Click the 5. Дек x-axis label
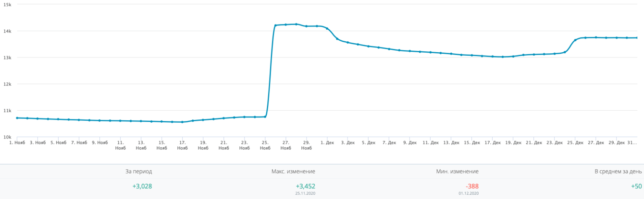Image resolution: width=644 pixels, height=199 pixels. click(369, 142)
